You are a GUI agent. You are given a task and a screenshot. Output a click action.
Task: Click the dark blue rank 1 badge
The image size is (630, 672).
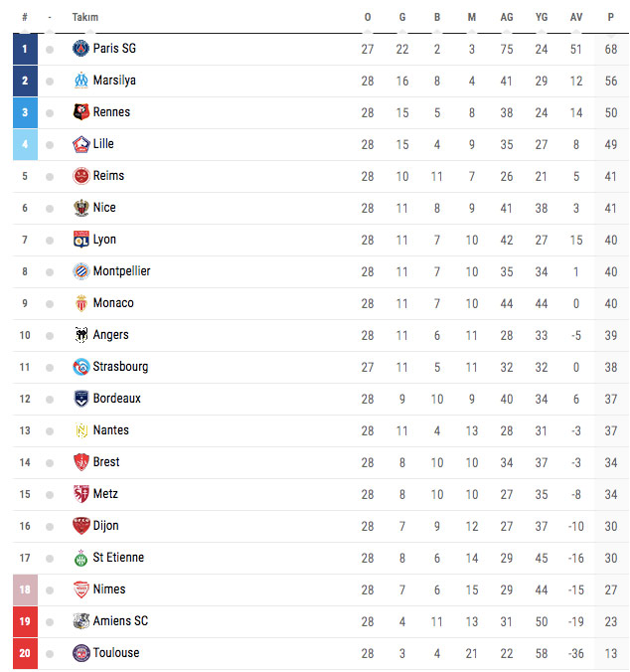point(25,49)
